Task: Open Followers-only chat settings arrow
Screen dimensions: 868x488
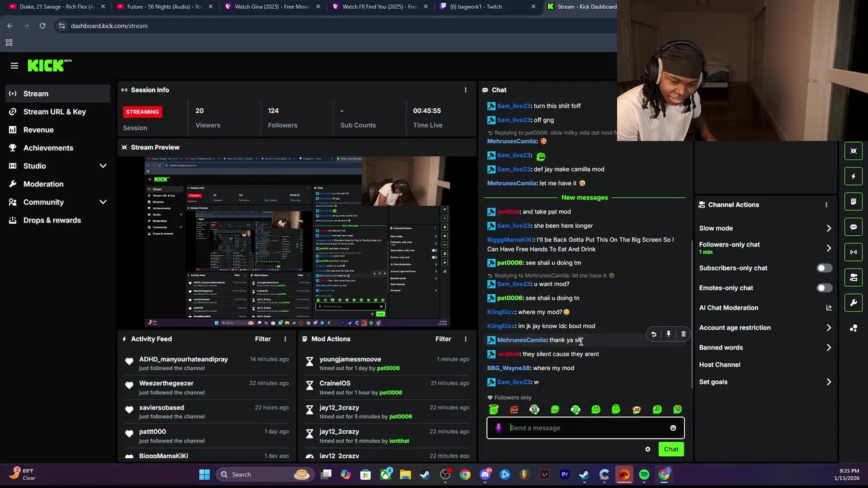Action: pos(829,248)
